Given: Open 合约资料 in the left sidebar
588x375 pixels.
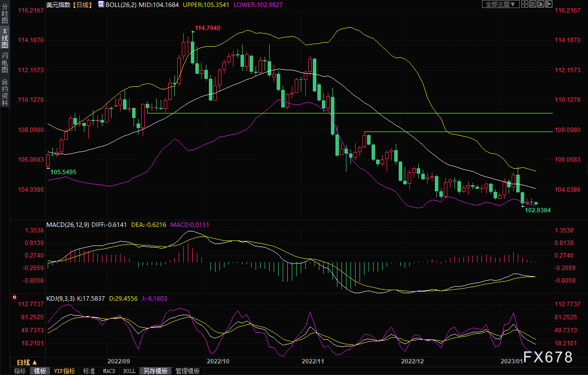Looking at the screenshot, I should click(5, 92).
